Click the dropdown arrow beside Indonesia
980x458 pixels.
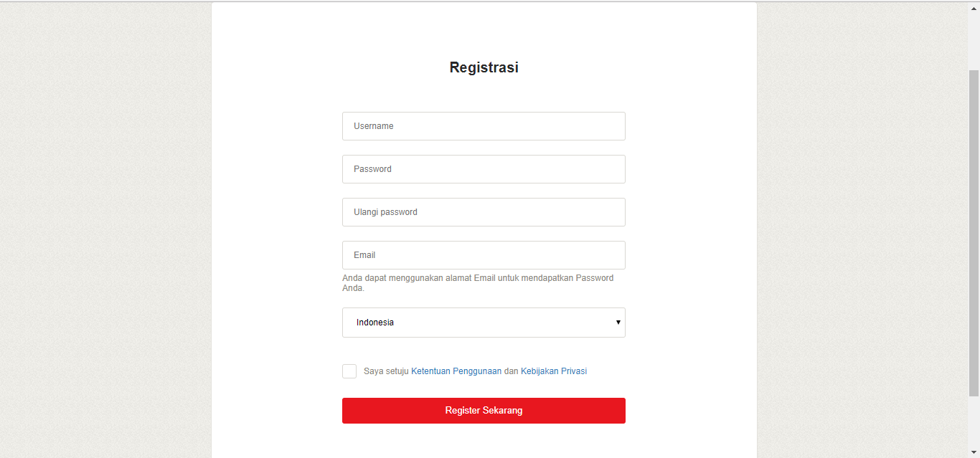(x=618, y=322)
